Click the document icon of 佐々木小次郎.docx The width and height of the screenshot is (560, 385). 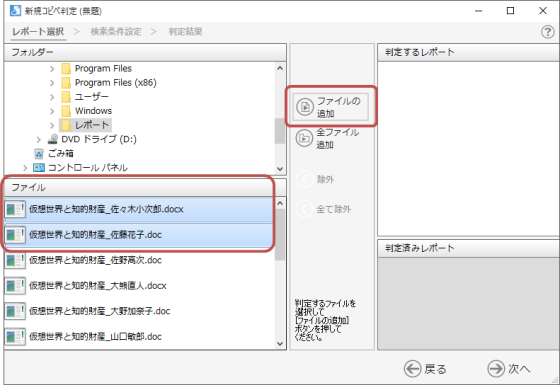coord(15,209)
